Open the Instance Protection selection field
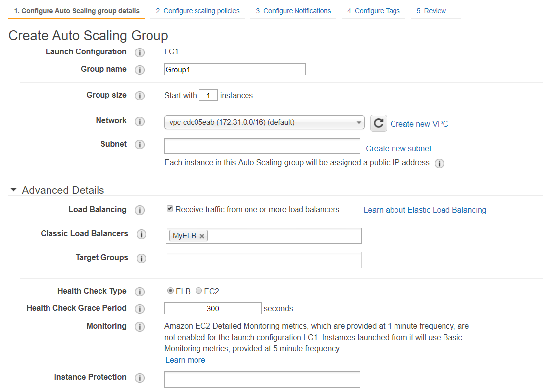The width and height of the screenshot is (543, 392). (262, 380)
